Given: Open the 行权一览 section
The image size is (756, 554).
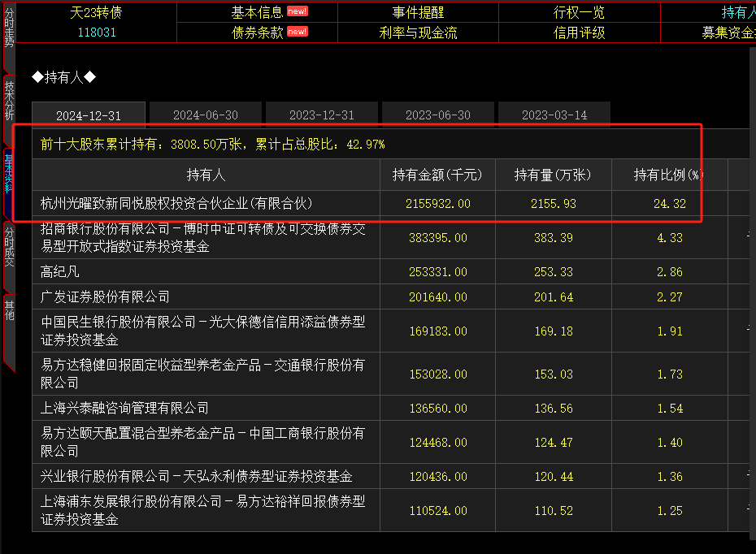Looking at the screenshot, I should 579,12.
